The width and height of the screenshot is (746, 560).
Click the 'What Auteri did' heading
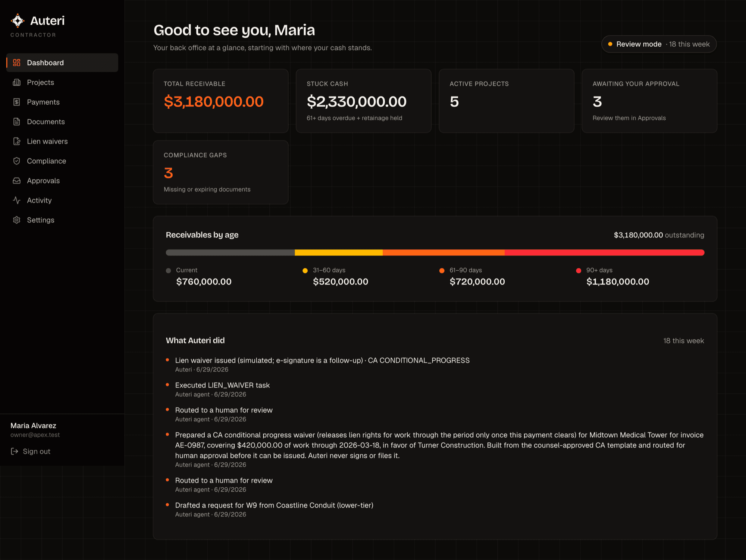[195, 340]
